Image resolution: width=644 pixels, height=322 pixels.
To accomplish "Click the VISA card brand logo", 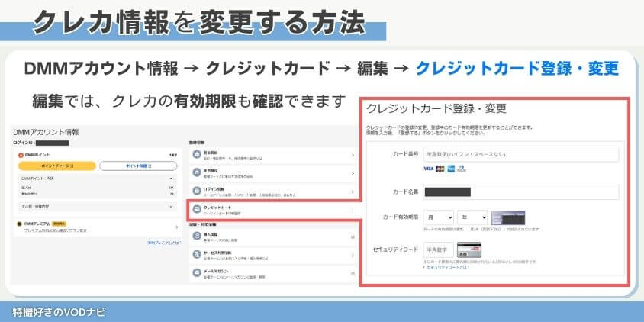I will point(428,169).
